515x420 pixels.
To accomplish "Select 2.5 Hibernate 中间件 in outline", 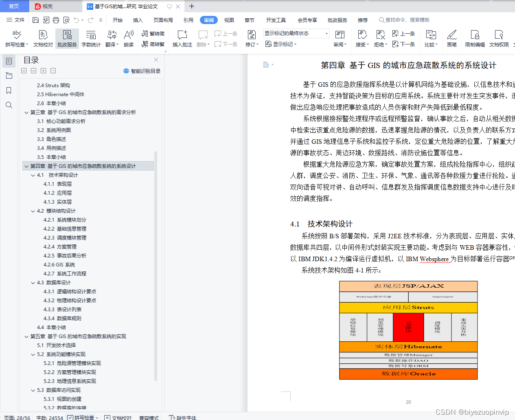I will coord(61,95).
